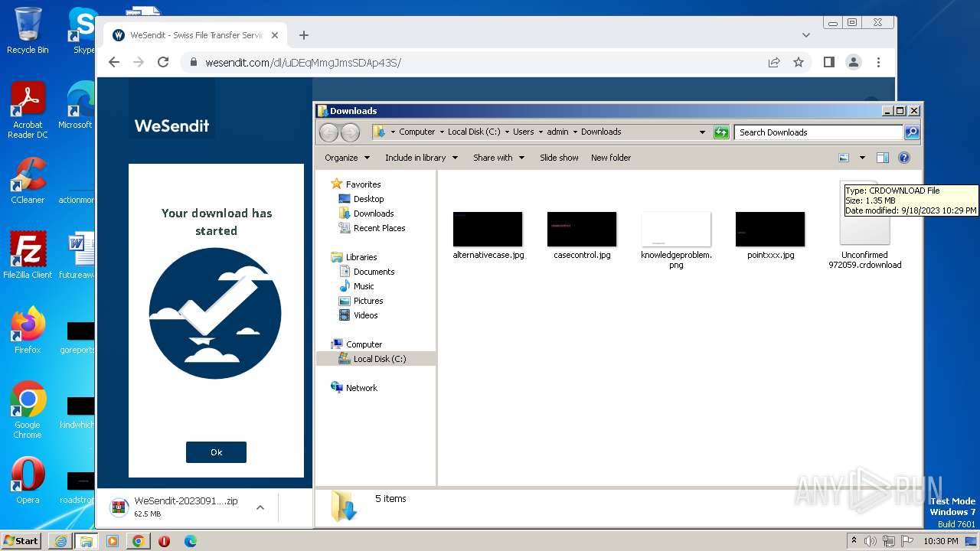Select casecontrol.jpg thumbnail
This screenshot has height=551, width=980.
coord(582,230)
